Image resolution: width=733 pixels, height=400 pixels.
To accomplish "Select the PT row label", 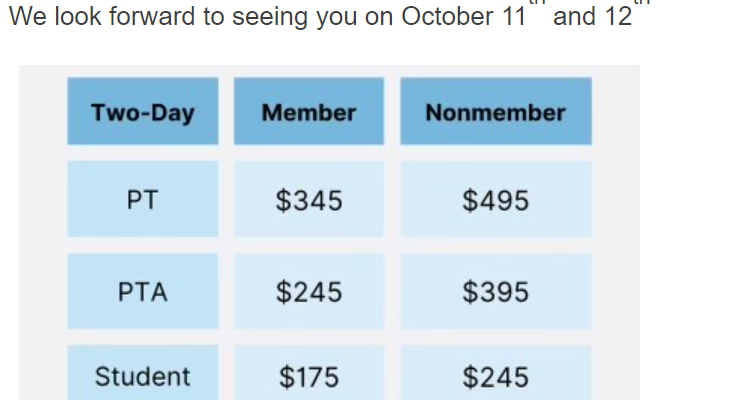I will [143, 200].
